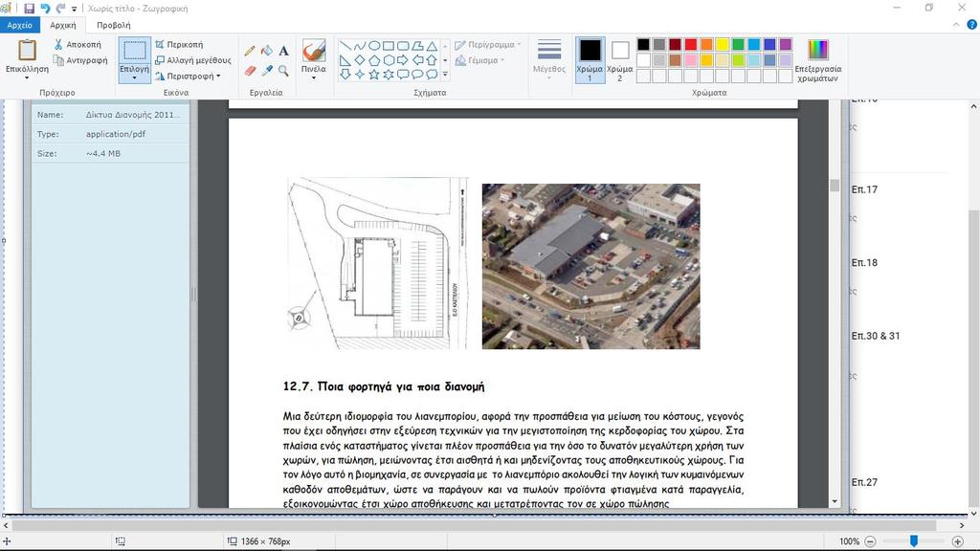Image resolution: width=980 pixels, height=551 pixels.
Task: Click the heading '12.7. Ποια φορτηγά για ποια διανομή'
Action: point(384,386)
